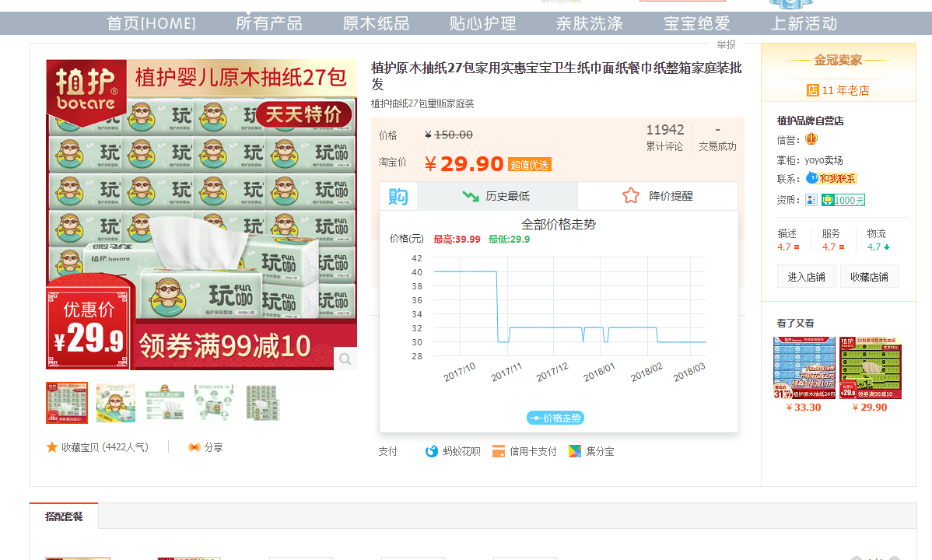This screenshot has height=560, width=932.
Task: Click the 进入店铺 button
Action: pos(806,276)
